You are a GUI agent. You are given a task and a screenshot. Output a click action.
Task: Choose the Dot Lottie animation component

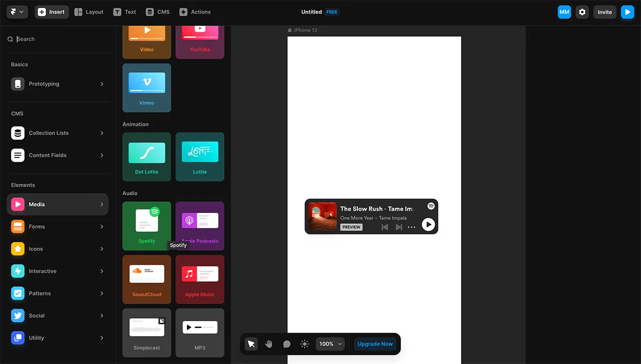(147, 157)
